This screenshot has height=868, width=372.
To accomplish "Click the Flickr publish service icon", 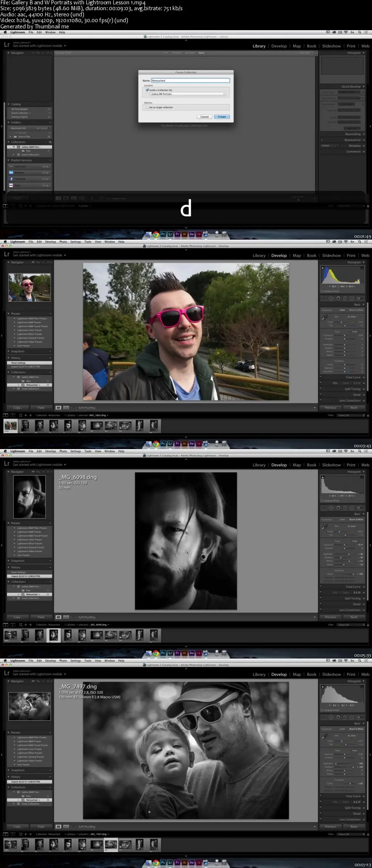I will coord(11,185).
